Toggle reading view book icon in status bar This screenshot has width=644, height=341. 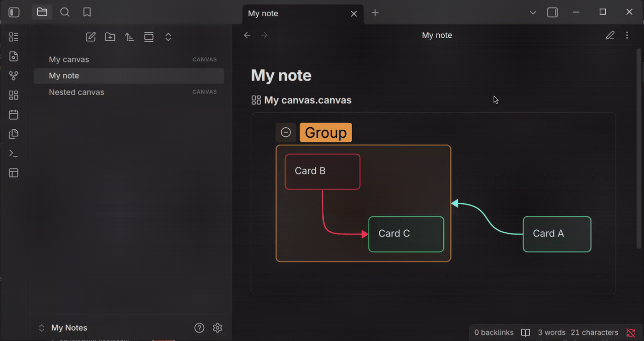coord(526,332)
